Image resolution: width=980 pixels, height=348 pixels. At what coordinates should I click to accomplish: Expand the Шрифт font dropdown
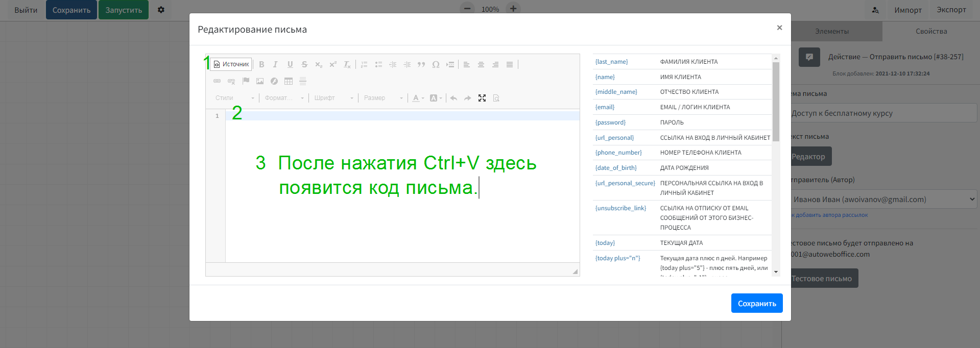tap(333, 98)
